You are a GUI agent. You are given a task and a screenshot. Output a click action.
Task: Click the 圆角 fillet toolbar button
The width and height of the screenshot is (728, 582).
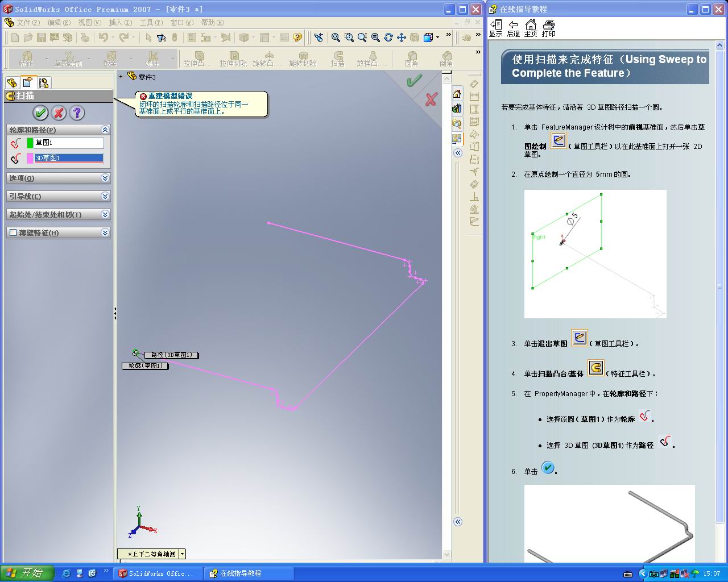tap(412, 59)
